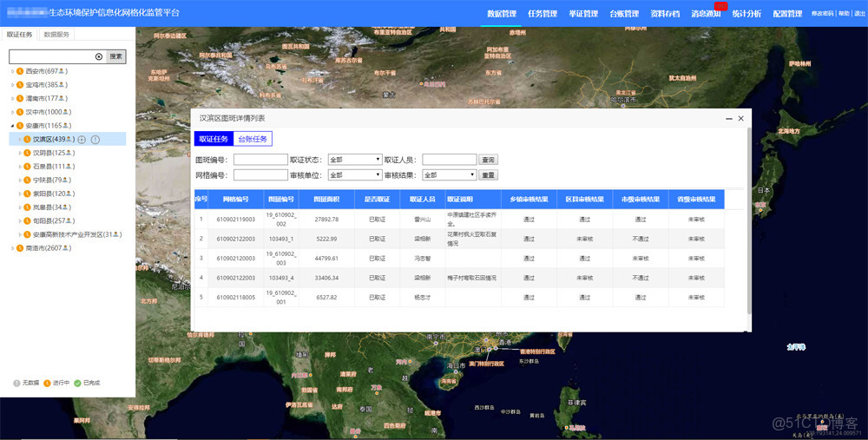Click the 乡镇审核结果 column header

pos(529,200)
